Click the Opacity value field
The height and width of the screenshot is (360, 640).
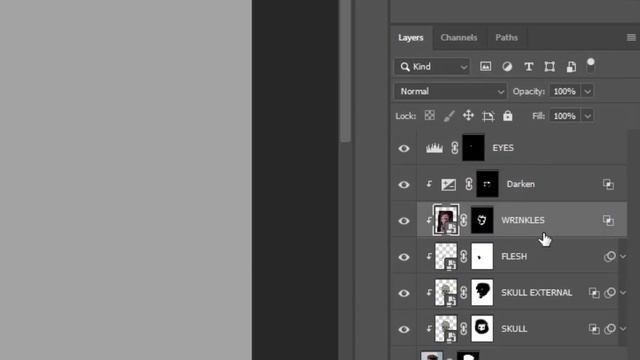564,91
